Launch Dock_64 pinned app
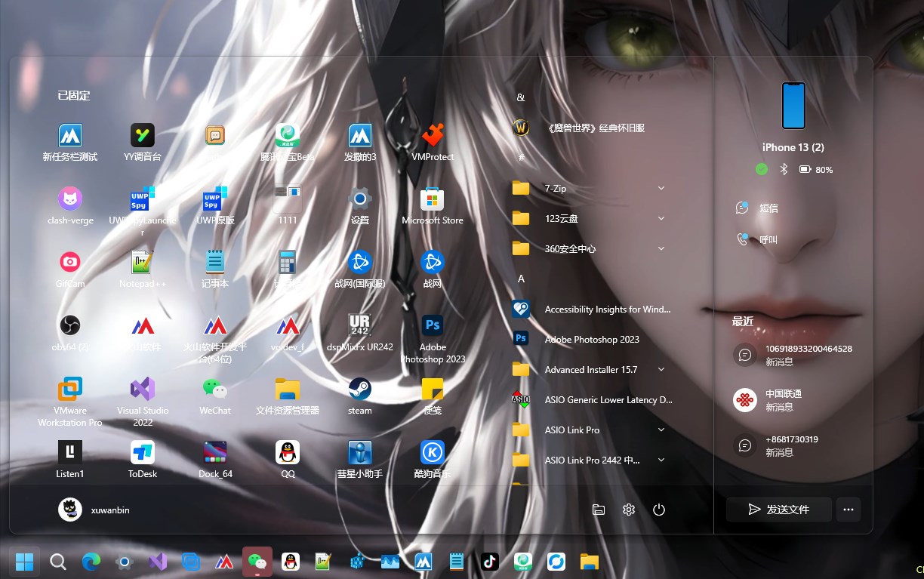 click(215, 460)
